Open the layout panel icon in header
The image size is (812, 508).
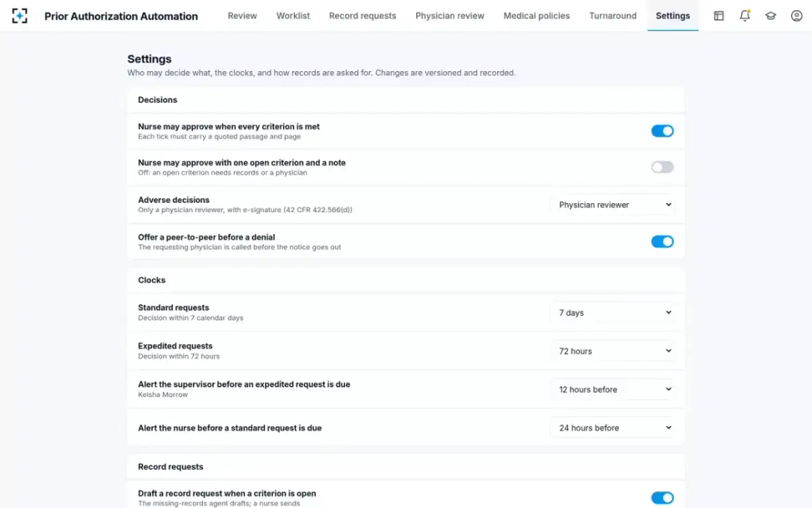[719, 16]
